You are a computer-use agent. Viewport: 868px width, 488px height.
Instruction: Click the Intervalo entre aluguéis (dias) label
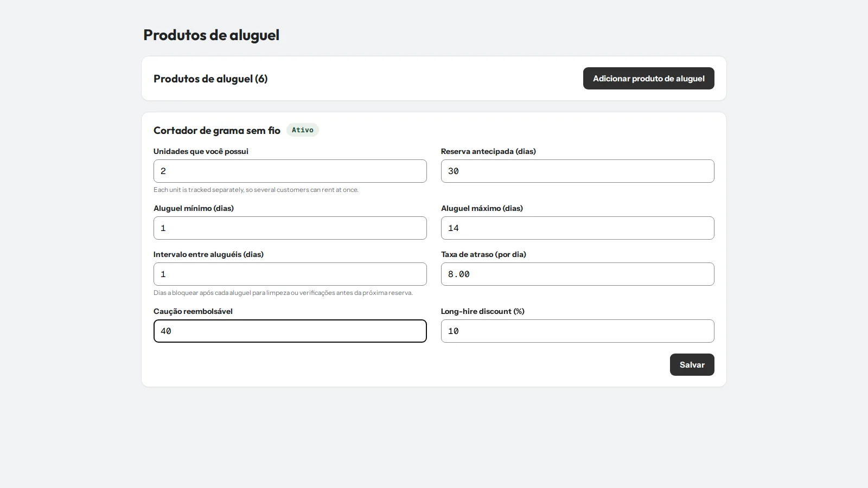click(208, 254)
